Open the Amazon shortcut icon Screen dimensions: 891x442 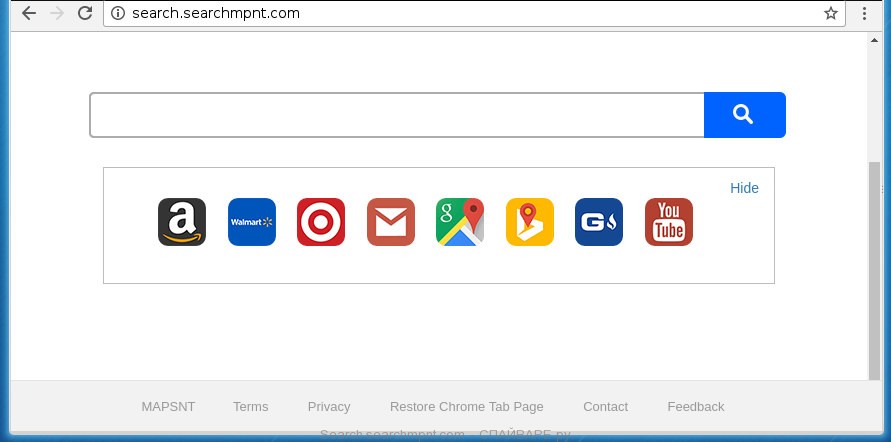182,222
